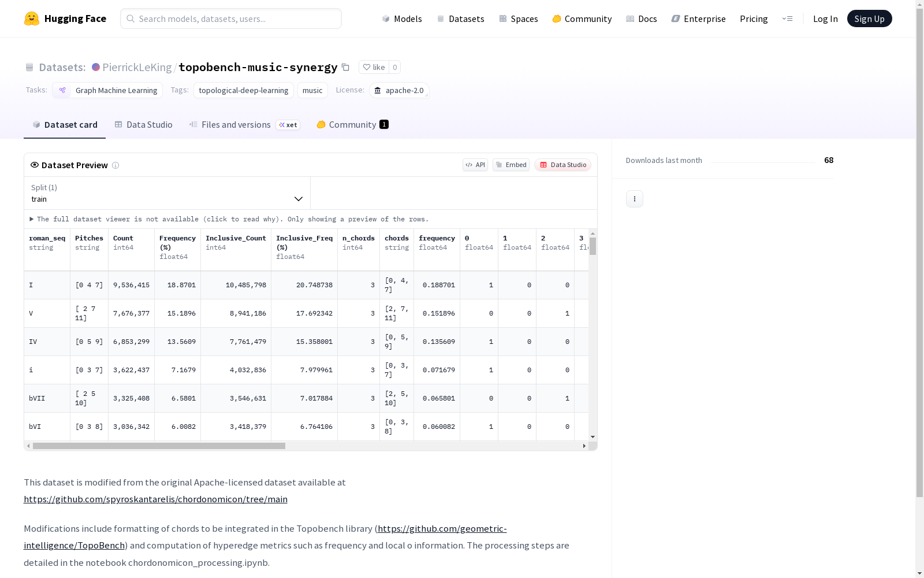Open Community in top navigation
This screenshot has height=578, width=924.
[582, 18]
